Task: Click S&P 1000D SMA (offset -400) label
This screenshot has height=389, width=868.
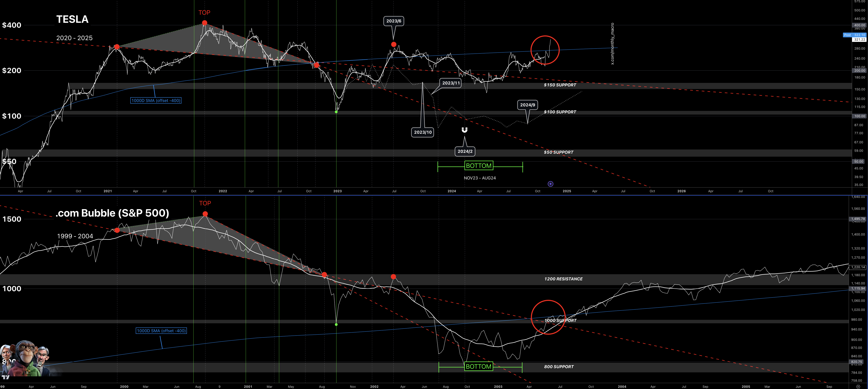Action: 161,331
